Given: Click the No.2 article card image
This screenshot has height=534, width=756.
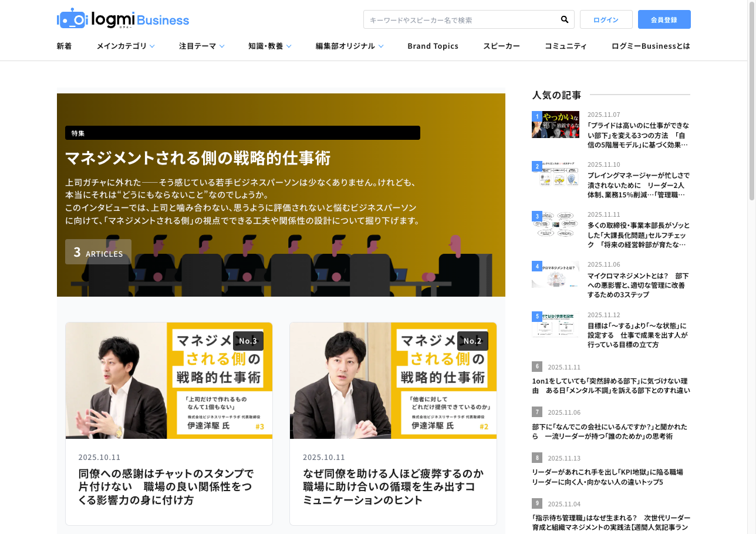Looking at the screenshot, I should (x=393, y=380).
